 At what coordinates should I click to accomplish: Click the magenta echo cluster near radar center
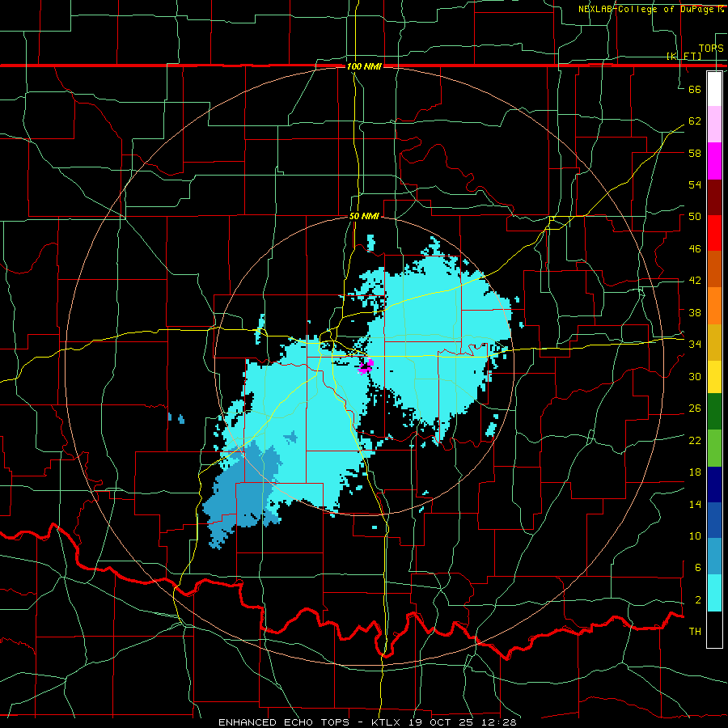click(366, 366)
